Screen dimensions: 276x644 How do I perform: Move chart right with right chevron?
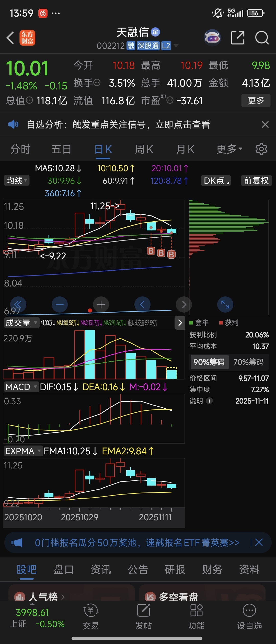coord(184,304)
